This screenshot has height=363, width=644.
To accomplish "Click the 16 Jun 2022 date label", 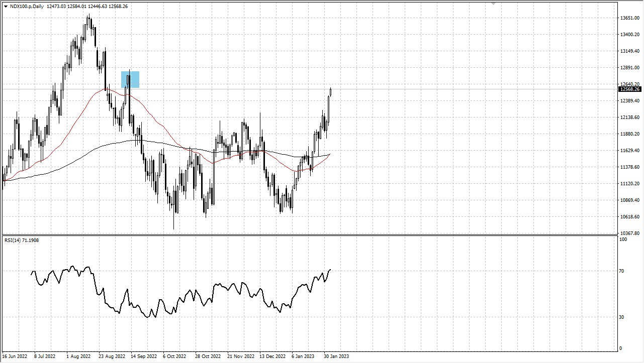I will (x=15, y=356).
